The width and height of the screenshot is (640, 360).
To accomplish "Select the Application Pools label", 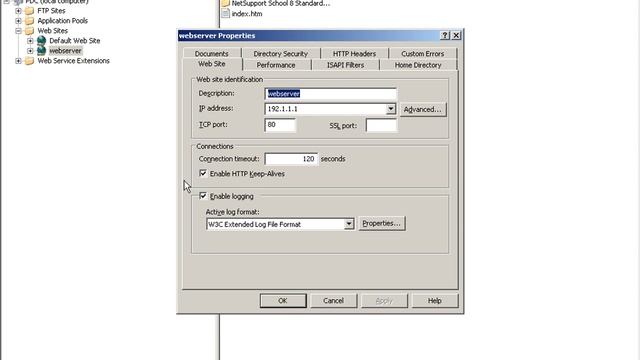I will click(62, 21).
